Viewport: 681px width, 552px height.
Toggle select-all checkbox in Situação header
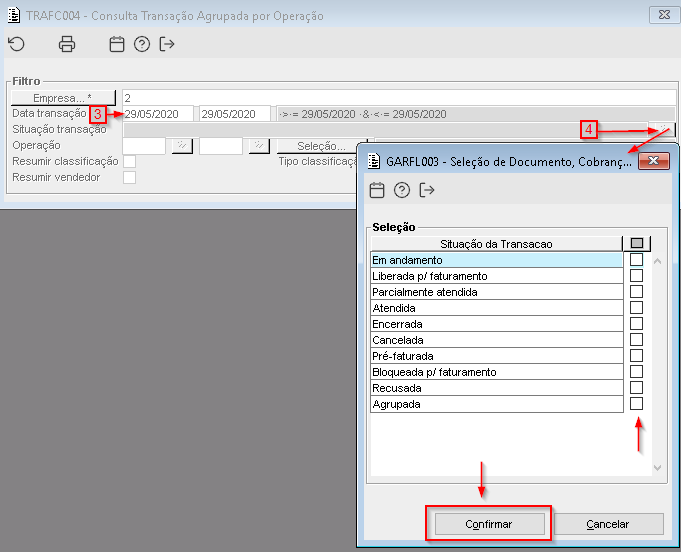(x=637, y=243)
